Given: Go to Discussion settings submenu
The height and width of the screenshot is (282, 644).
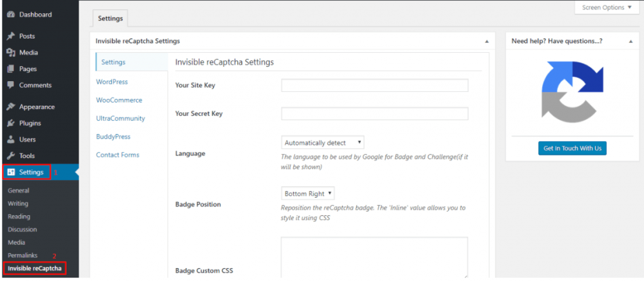Looking at the screenshot, I should 22,229.
